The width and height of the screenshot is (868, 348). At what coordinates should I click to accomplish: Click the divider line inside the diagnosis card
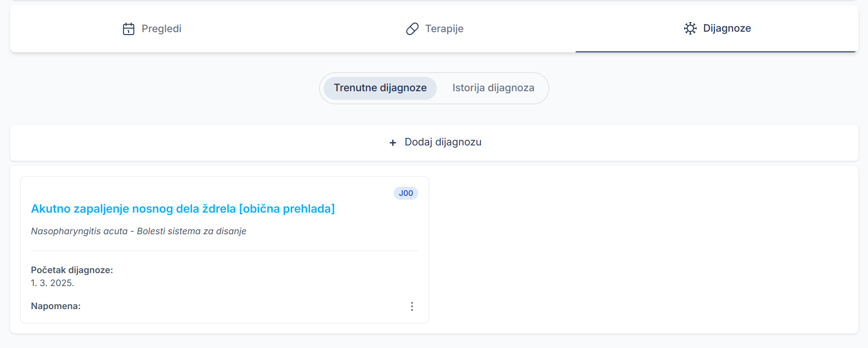(x=225, y=251)
